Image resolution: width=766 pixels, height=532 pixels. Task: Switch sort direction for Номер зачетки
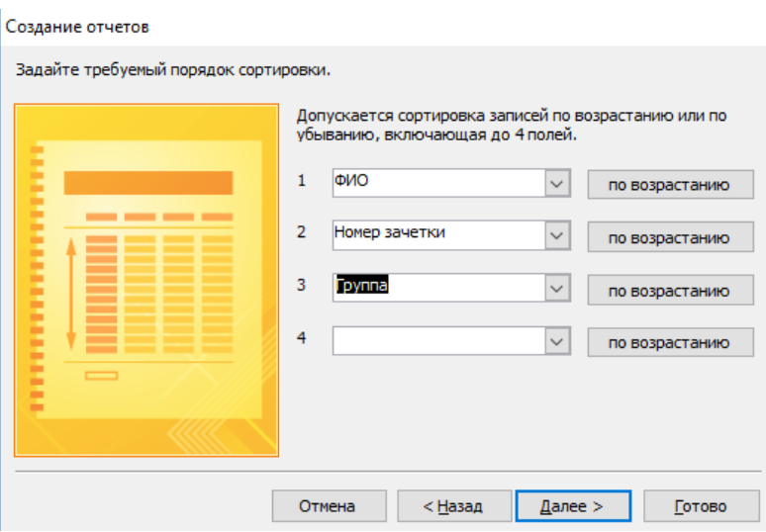pos(667,237)
